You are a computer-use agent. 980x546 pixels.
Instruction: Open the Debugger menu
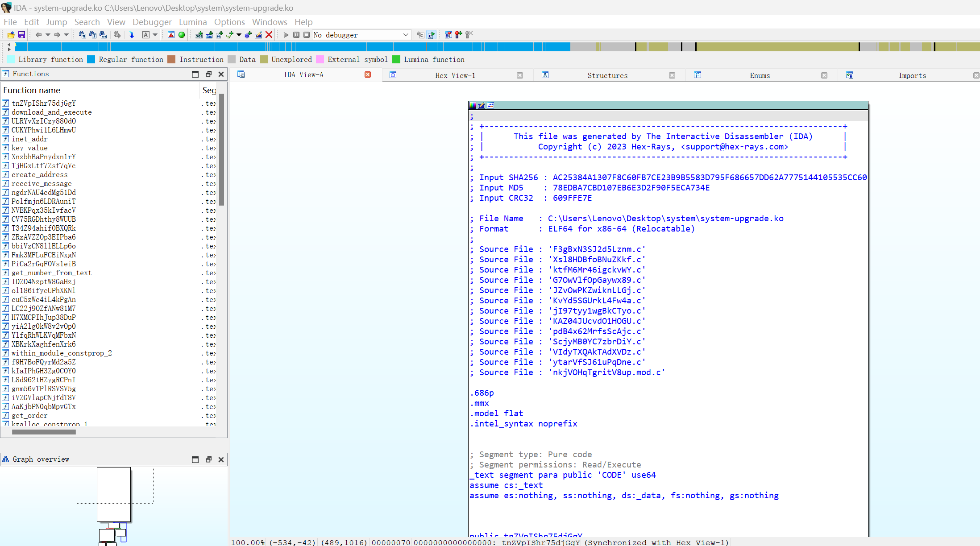coord(152,22)
